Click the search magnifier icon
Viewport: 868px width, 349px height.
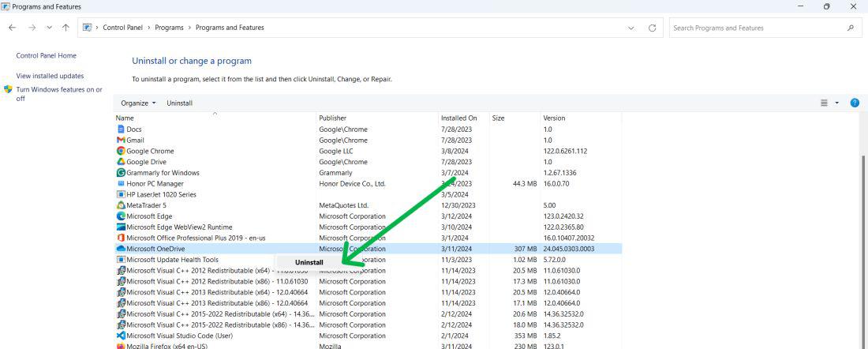(851, 28)
